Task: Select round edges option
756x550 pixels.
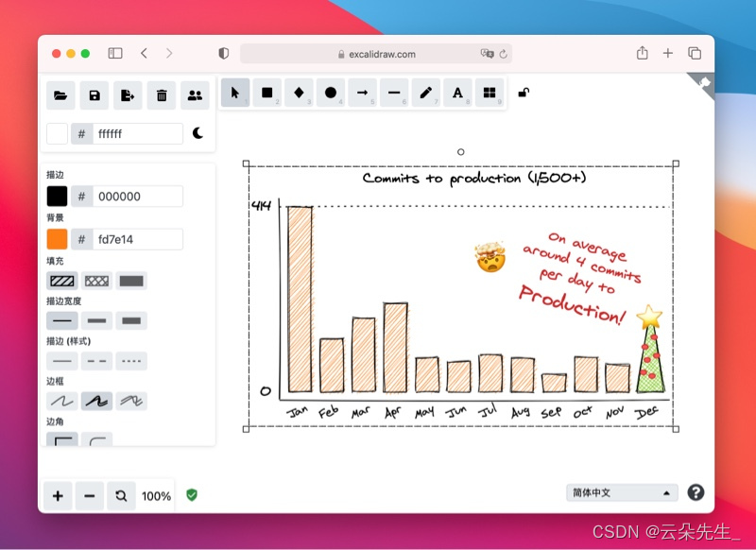Action: 97,439
